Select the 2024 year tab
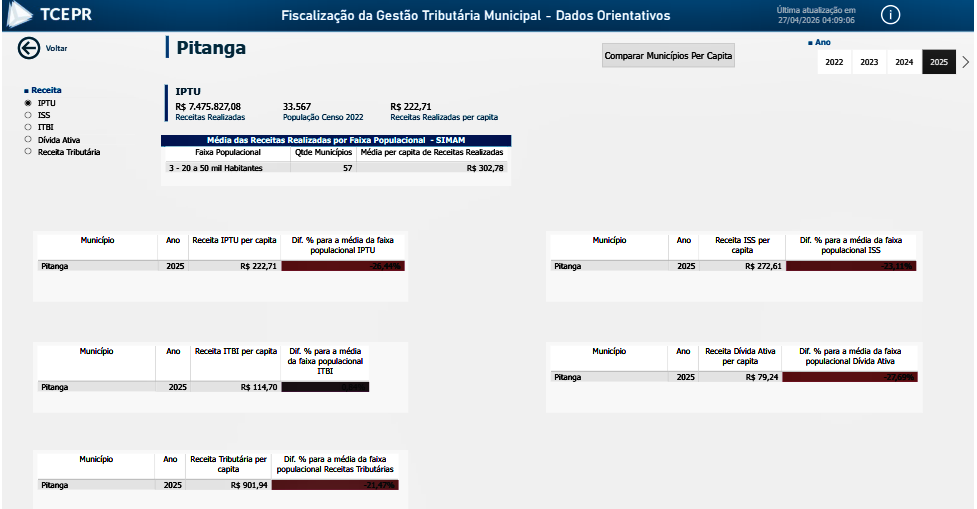The image size is (977, 509). tap(904, 62)
